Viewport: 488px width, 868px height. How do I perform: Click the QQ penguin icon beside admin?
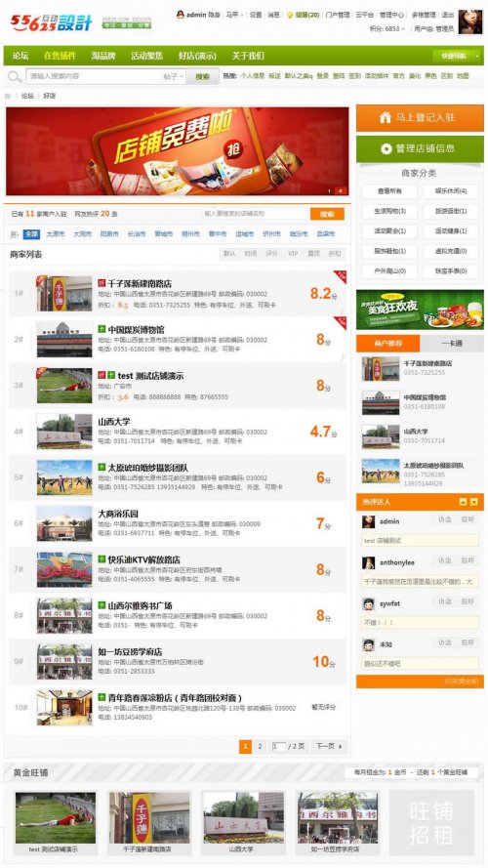(180, 15)
